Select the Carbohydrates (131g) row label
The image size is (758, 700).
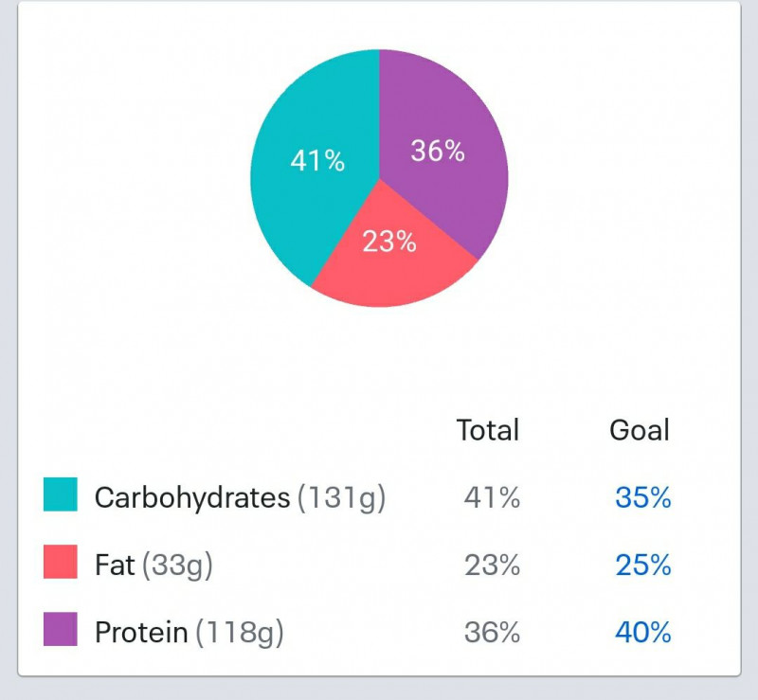[x=241, y=497]
